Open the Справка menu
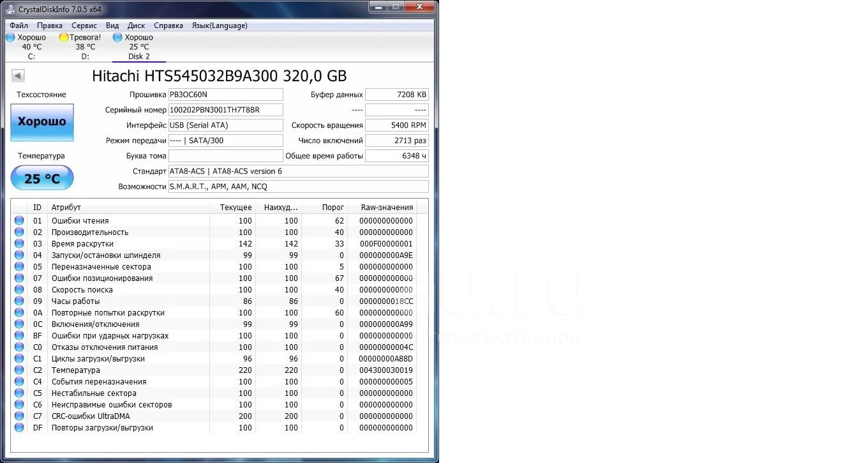 (x=168, y=26)
